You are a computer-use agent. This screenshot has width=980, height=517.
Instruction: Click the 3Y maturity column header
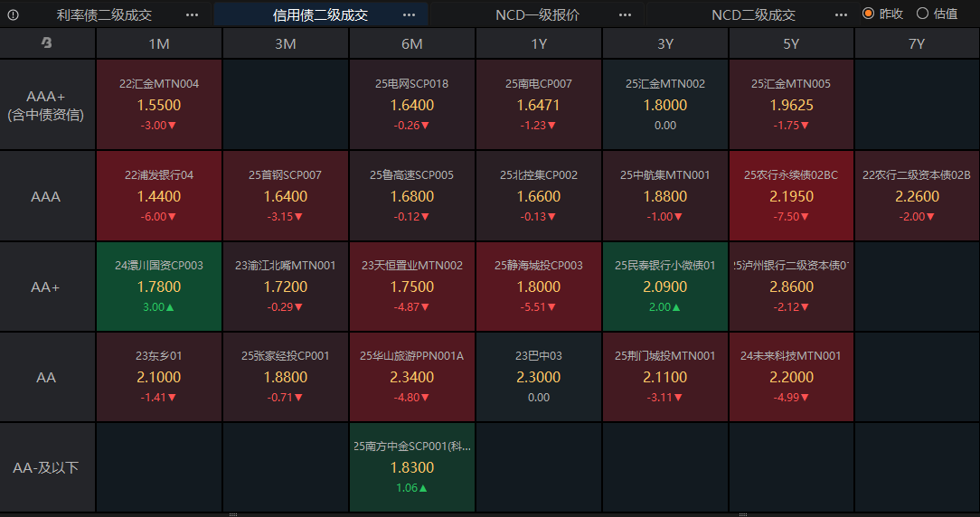click(x=665, y=43)
